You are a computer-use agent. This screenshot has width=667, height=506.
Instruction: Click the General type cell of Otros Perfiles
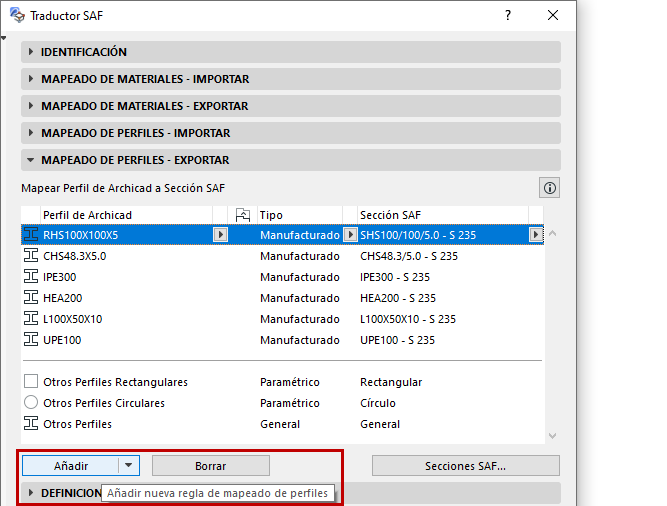(280, 424)
